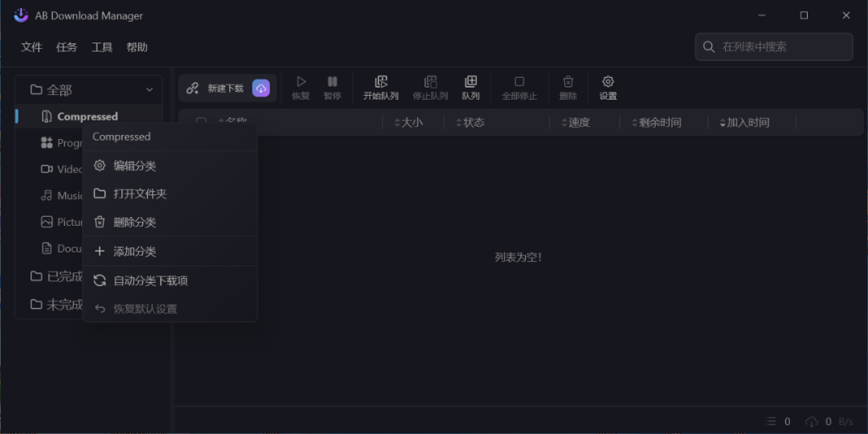Choose 删除分类 from context menu
868x434 pixels.
pyautogui.click(x=170, y=223)
